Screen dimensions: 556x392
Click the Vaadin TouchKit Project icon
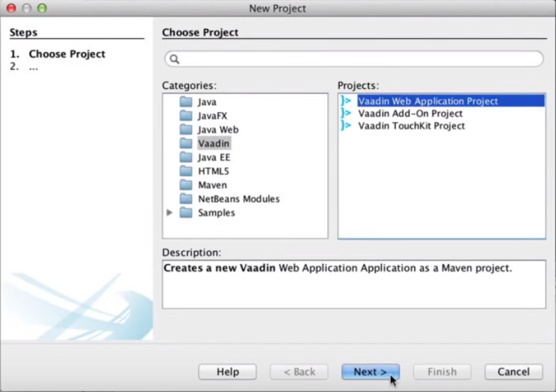(x=346, y=125)
